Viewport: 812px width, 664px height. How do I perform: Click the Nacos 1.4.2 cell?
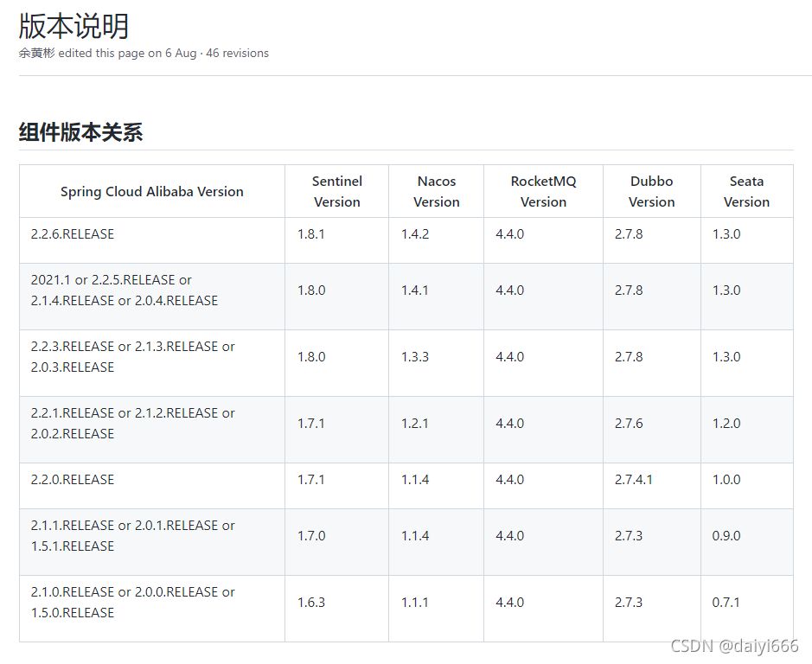[436, 240]
